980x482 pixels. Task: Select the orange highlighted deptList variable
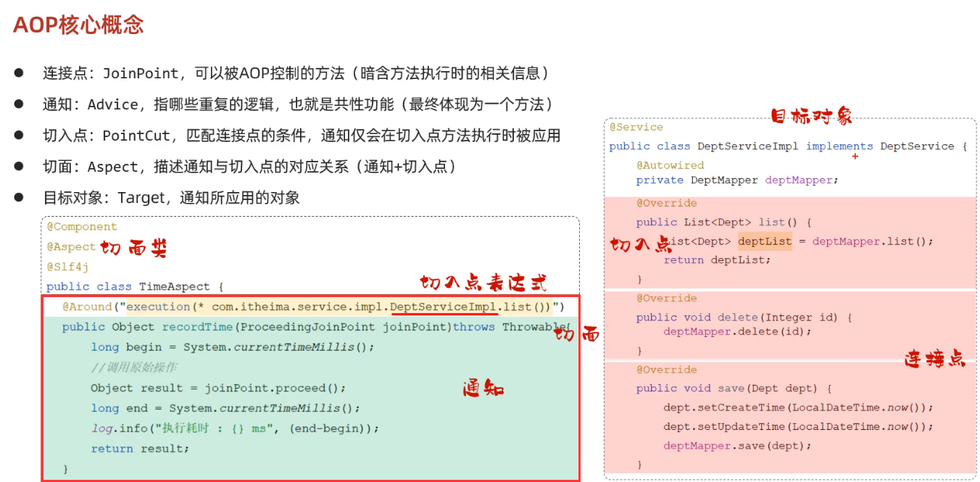[765, 241]
